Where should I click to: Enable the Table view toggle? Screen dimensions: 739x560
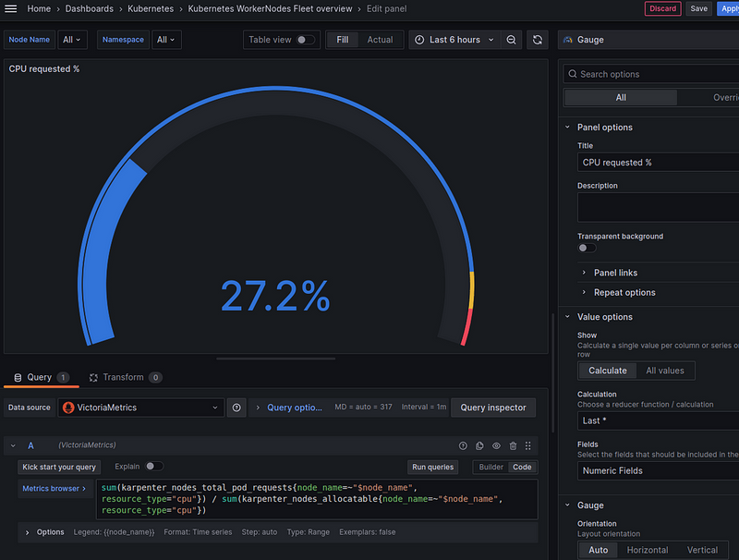click(305, 40)
